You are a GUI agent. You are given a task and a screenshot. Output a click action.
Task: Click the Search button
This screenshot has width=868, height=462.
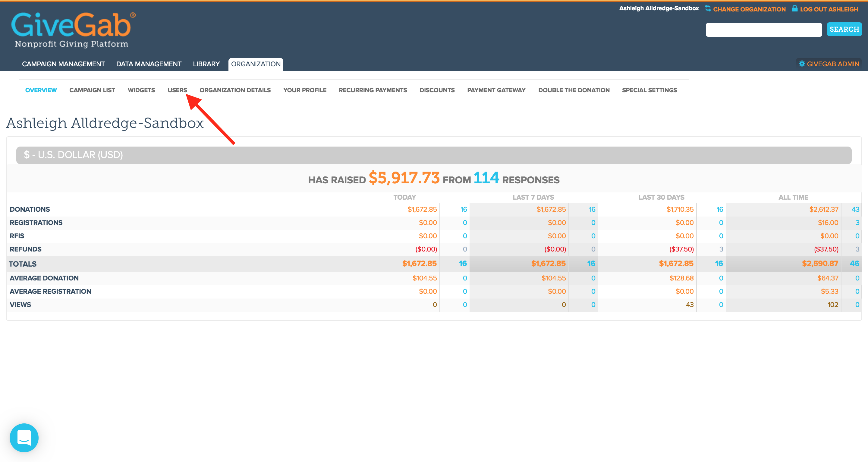pos(844,29)
